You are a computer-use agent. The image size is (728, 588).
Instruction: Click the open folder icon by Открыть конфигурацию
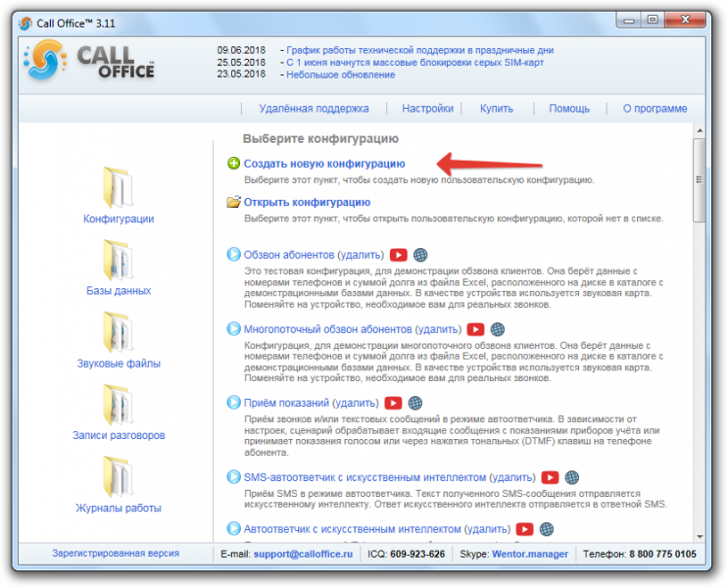point(233,202)
